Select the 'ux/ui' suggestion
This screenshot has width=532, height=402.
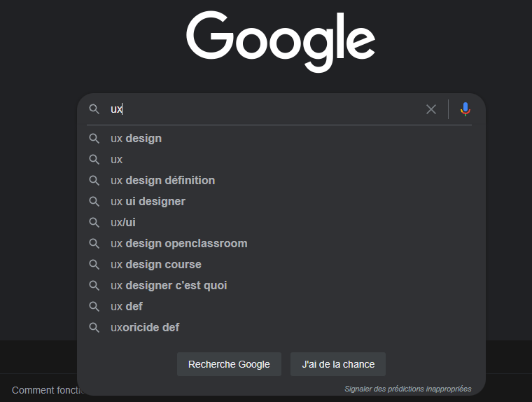point(281,223)
